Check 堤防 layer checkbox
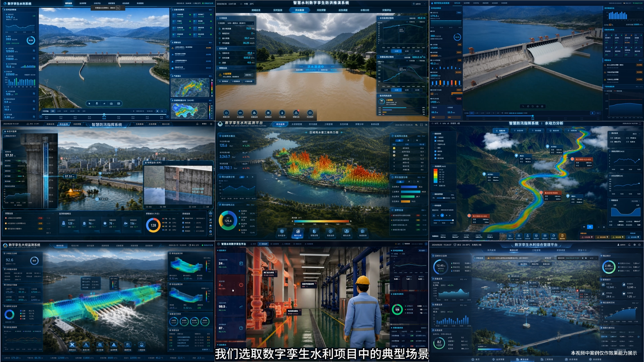 click(435, 148)
